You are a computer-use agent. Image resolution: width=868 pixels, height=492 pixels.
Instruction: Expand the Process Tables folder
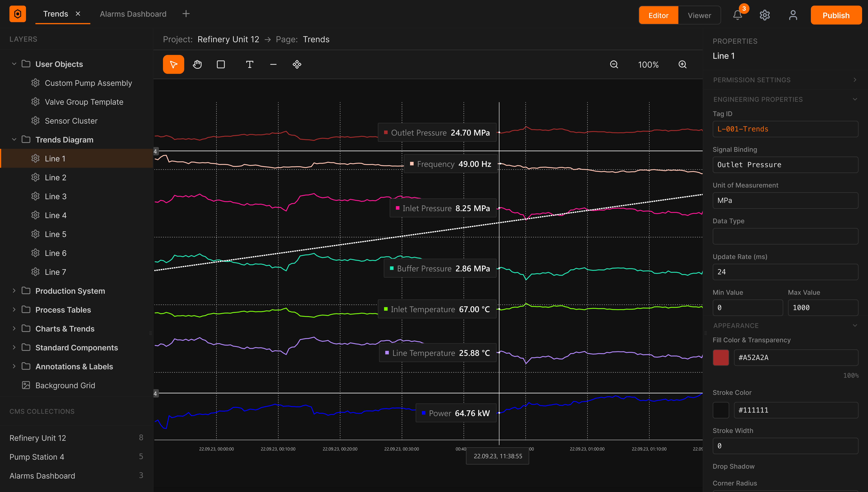coord(14,309)
